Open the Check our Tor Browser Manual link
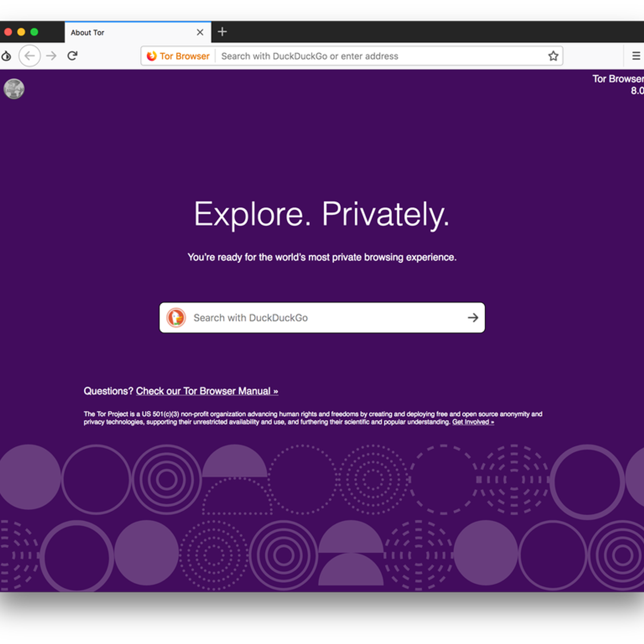 click(x=207, y=391)
